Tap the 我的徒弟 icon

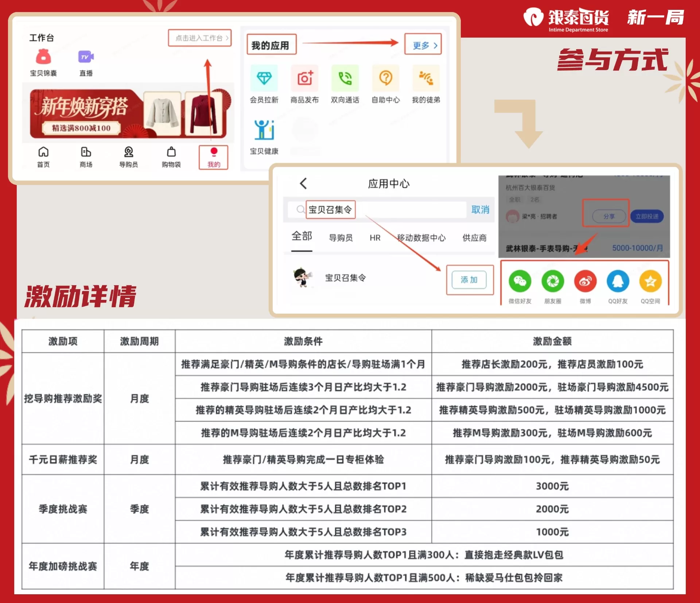(x=426, y=78)
